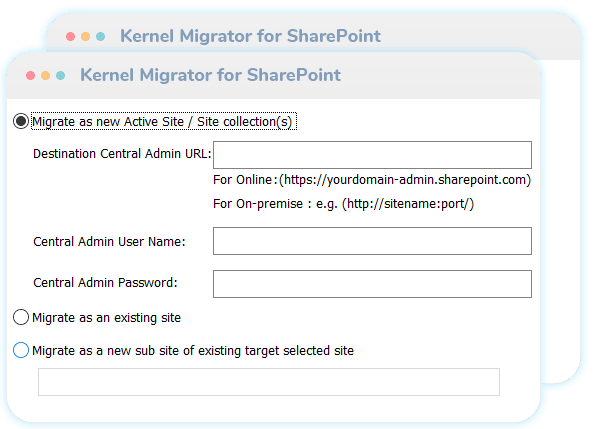The image size is (599, 429).
Task: Click orange dot on the back window
Action: pyautogui.click(x=86, y=37)
